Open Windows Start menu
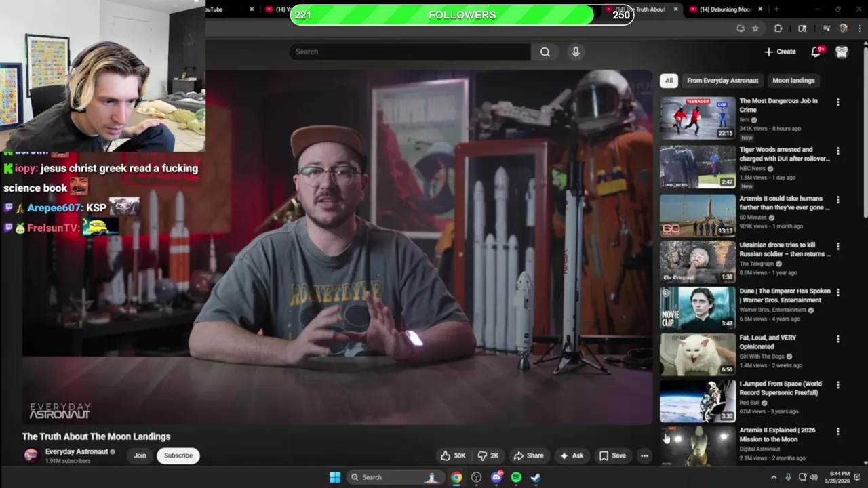This screenshot has height=488, width=868. click(x=335, y=477)
